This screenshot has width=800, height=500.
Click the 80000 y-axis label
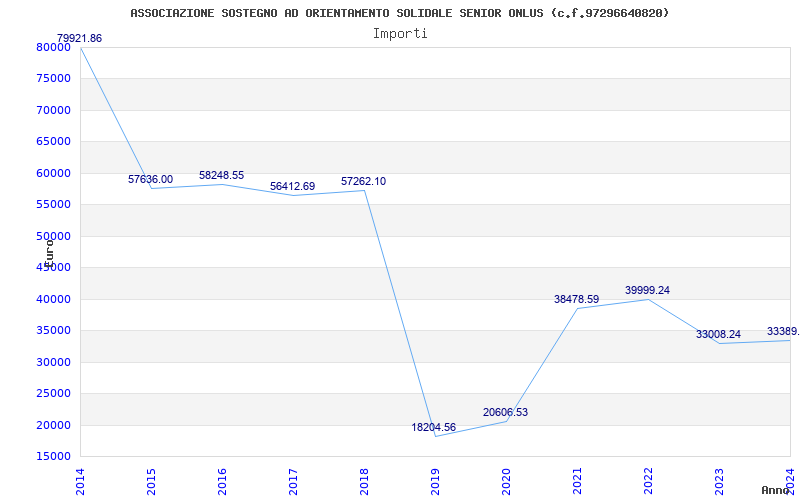click(x=53, y=47)
